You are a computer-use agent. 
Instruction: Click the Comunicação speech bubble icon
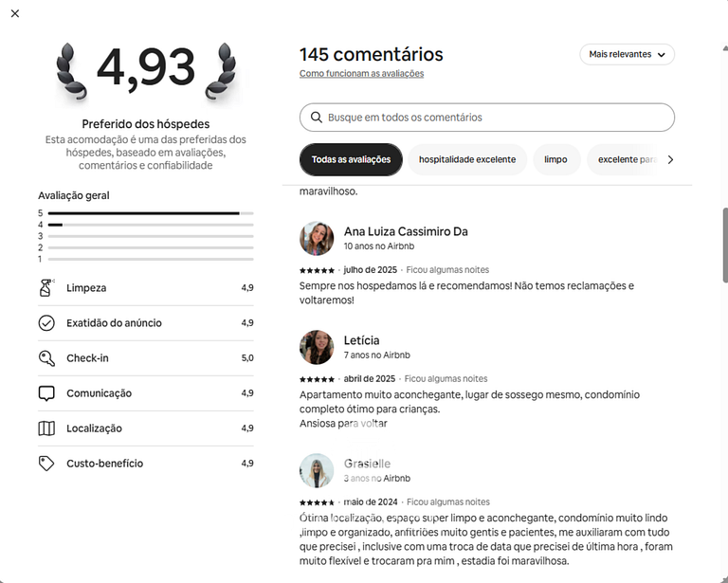[46, 393]
